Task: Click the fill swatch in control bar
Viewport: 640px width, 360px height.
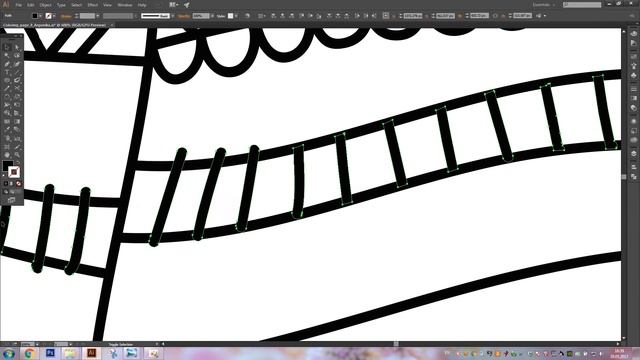Action: (x=35, y=16)
